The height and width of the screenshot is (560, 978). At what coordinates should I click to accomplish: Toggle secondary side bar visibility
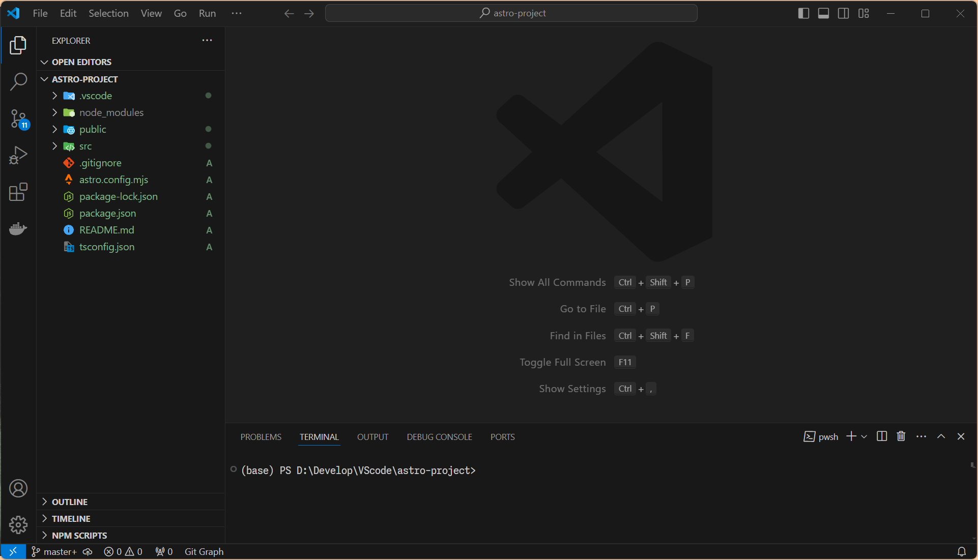(x=843, y=13)
